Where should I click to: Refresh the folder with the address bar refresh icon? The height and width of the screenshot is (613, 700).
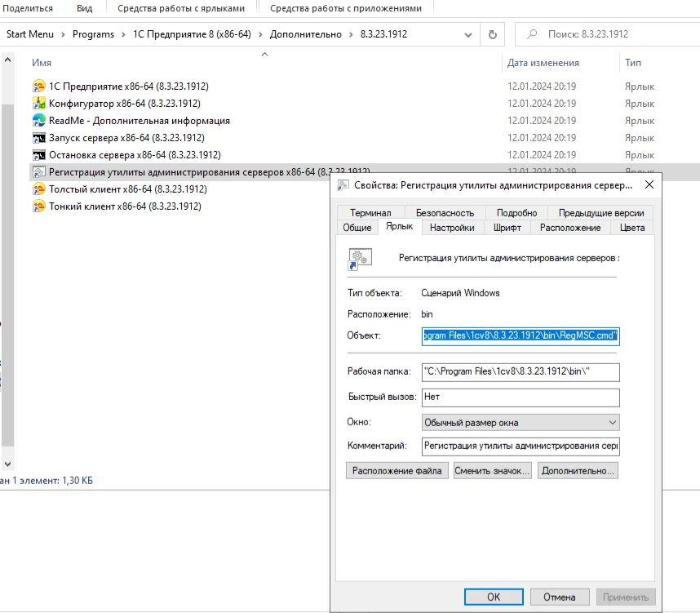click(493, 34)
